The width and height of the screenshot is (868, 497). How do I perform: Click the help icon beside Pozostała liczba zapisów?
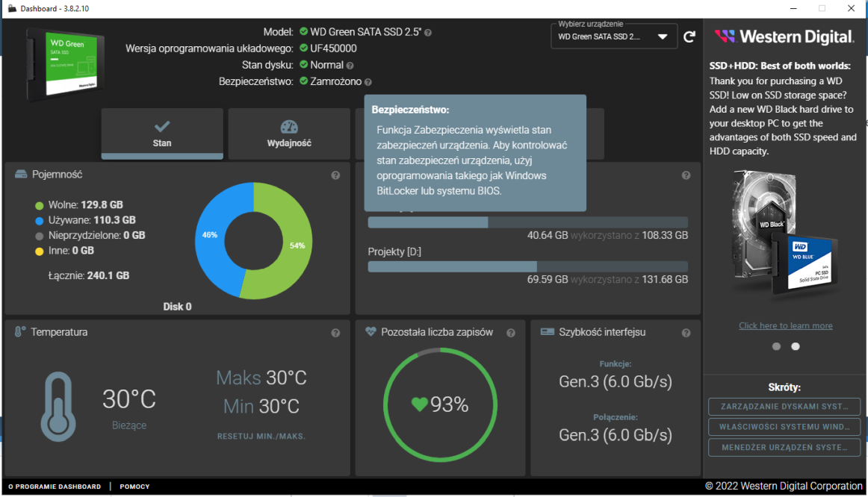coord(511,333)
